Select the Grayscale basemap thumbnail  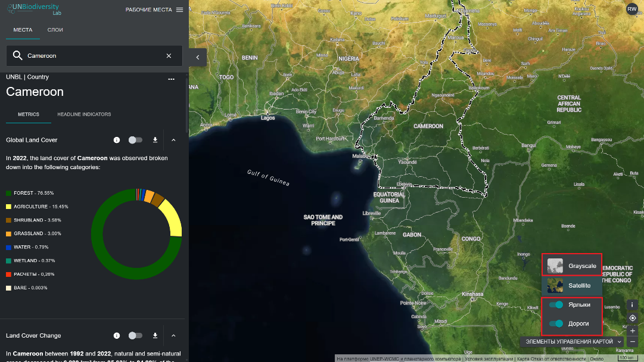point(555,266)
